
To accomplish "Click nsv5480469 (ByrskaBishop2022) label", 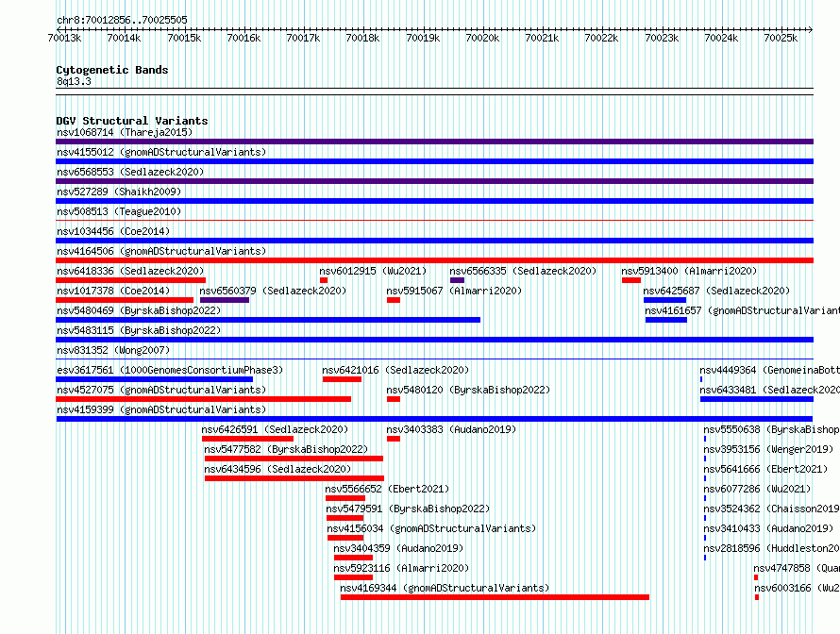I will pos(139,310).
